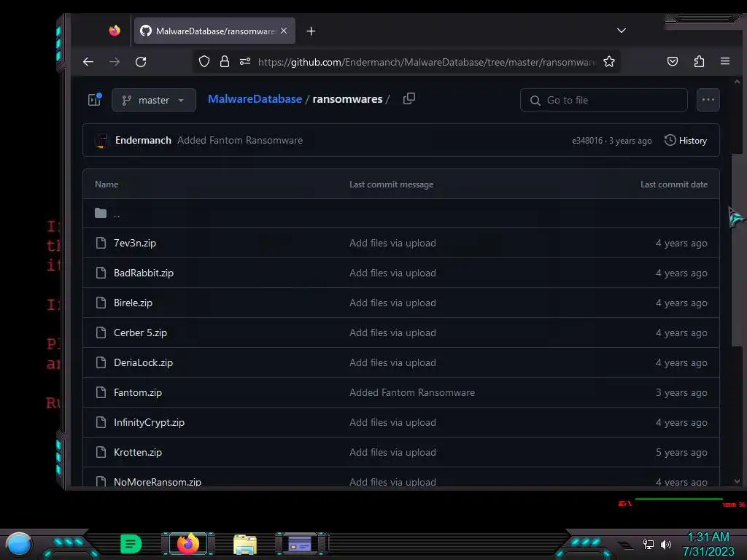Click the Last commit date column header
This screenshot has height=560, width=747.
tap(673, 184)
